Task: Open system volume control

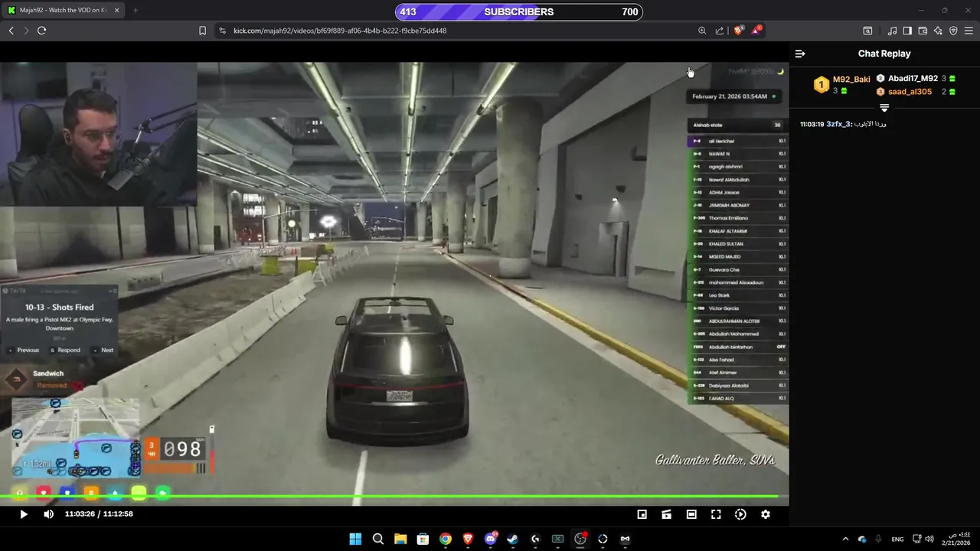Action: pos(929,539)
